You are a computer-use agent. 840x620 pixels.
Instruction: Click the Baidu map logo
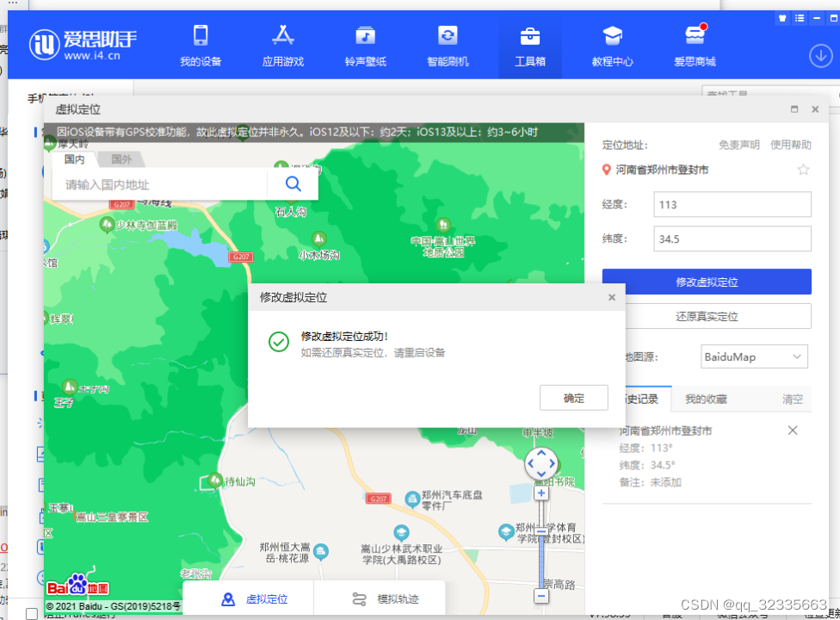pyautogui.click(x=77, y=586)
